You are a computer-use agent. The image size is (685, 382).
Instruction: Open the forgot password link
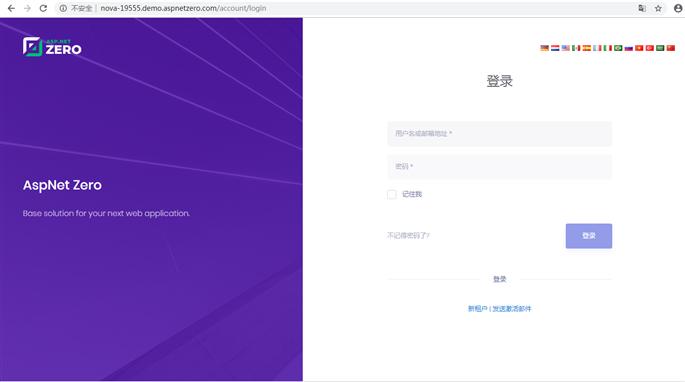[x=408, y=236]
